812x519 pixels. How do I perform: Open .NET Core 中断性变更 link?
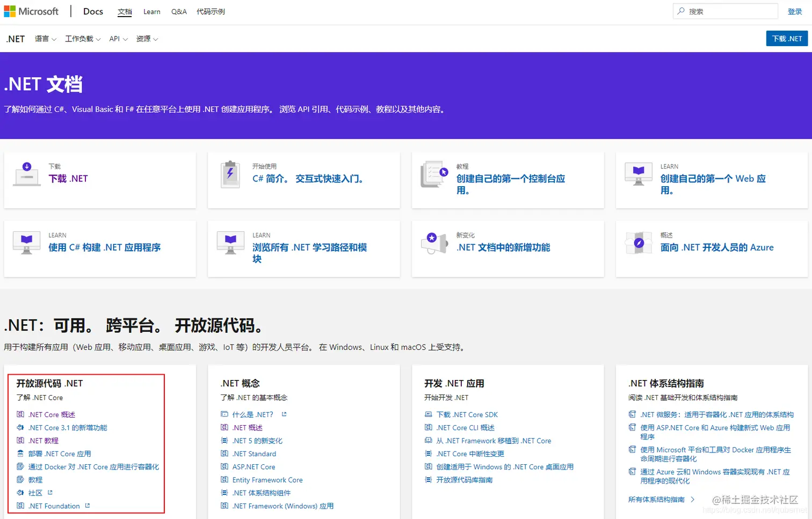470,454
